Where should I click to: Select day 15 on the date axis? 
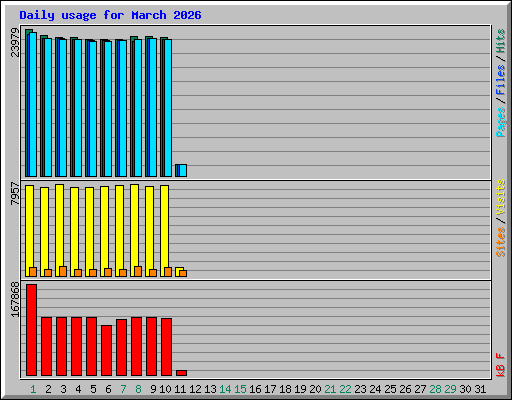click(240, 389)
